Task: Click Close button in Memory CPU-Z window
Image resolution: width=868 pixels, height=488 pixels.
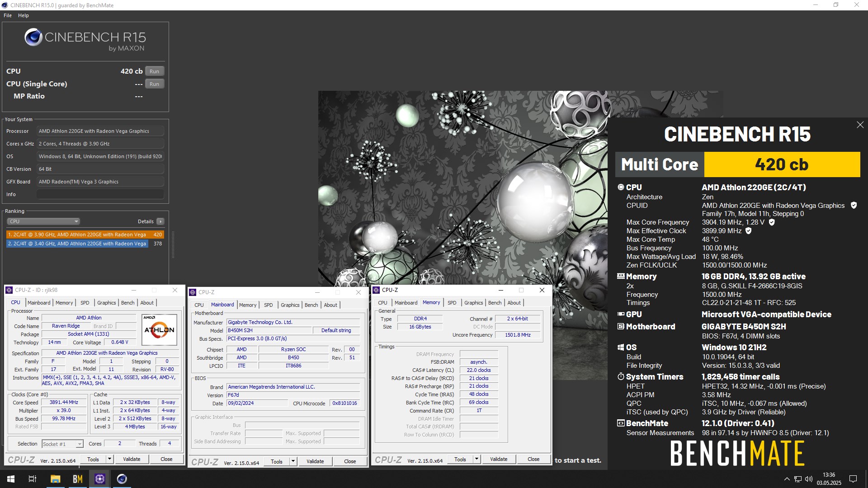Action: point(533,459)
